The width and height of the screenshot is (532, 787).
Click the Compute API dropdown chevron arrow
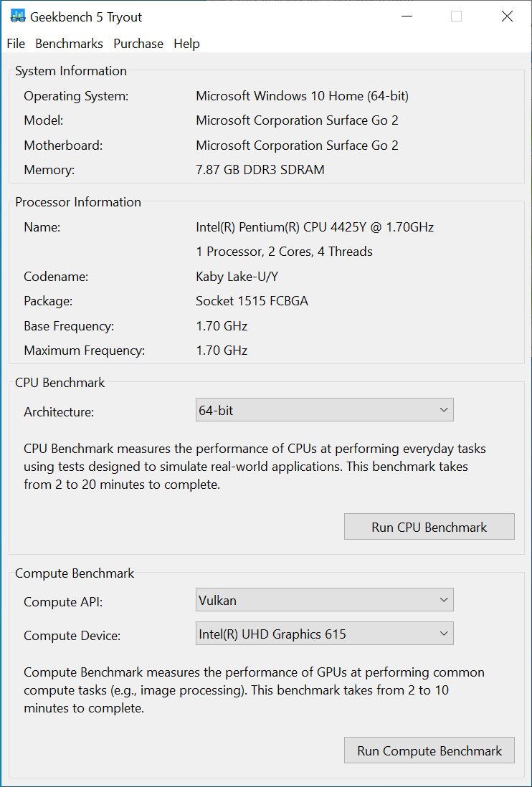pos(444,600)
